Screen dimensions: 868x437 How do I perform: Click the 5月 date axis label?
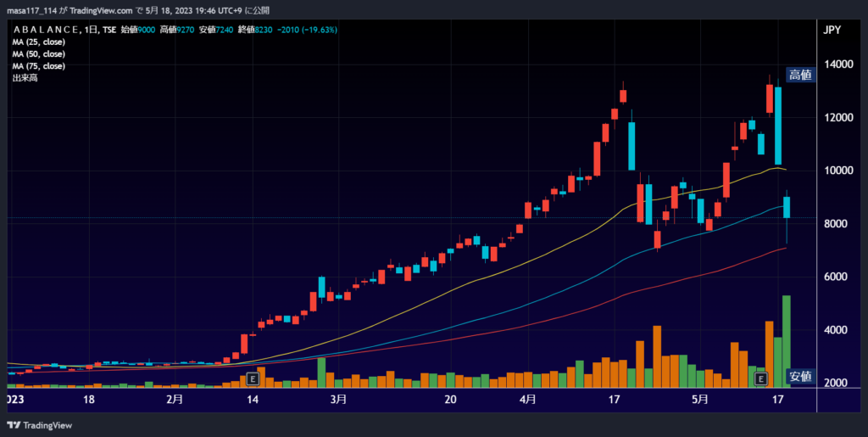701,399
